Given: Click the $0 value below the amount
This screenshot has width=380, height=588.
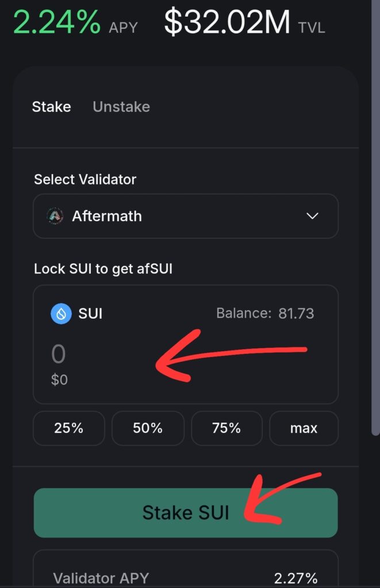Looking at the screenshot, I should point(59,380).
